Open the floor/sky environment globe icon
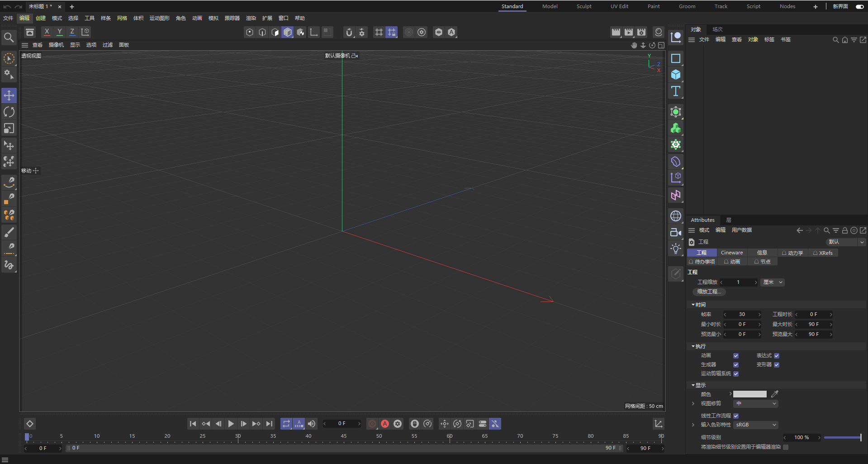Viewport: 868px width, 464px height. click(x=676, y=216)
